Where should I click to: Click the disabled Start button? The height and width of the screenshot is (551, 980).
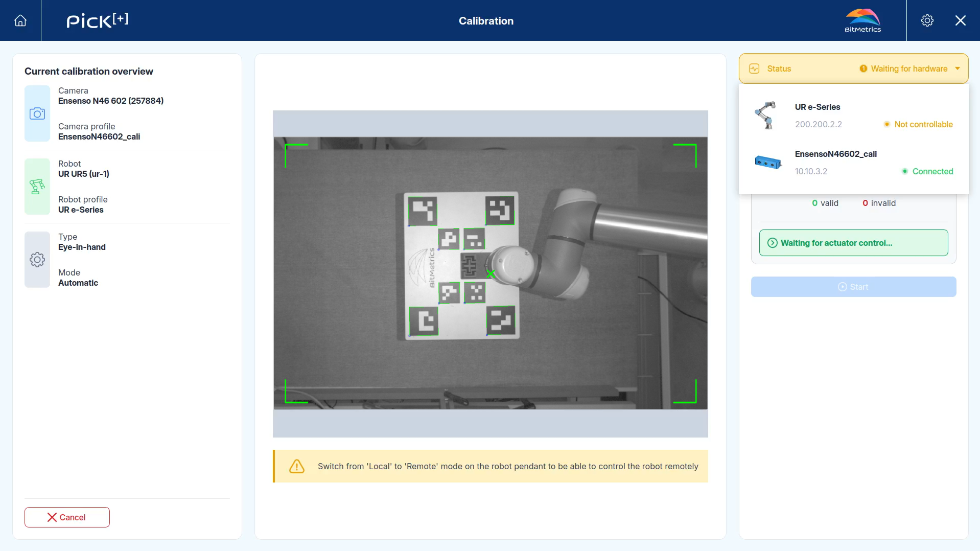853,287
